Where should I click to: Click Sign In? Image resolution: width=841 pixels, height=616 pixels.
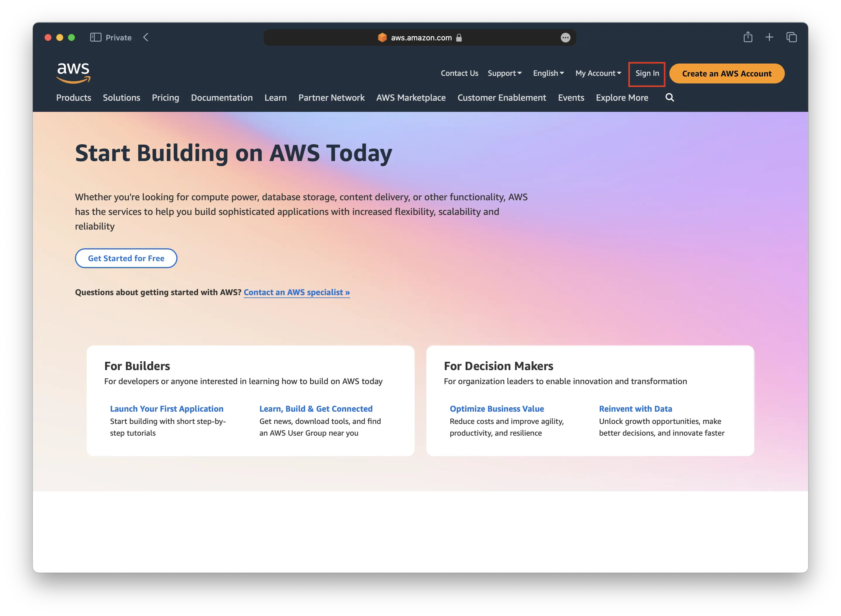pos(647,73)
